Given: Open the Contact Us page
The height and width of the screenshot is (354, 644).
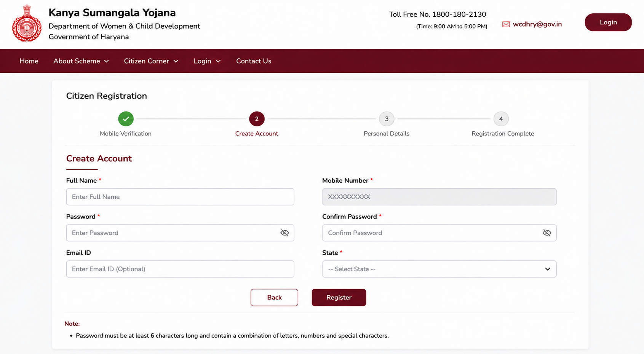Looking at the screenshot, I should tap(254, 61).
